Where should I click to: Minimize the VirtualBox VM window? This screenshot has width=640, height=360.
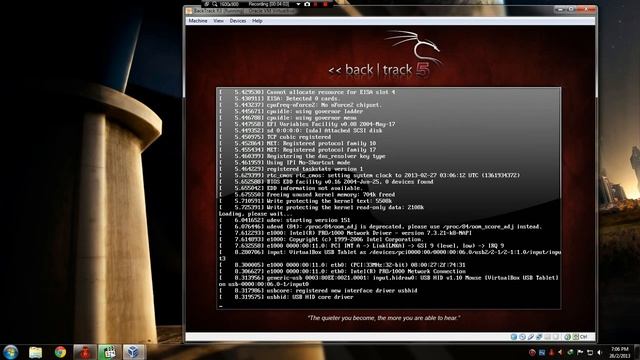click(560, 9)
